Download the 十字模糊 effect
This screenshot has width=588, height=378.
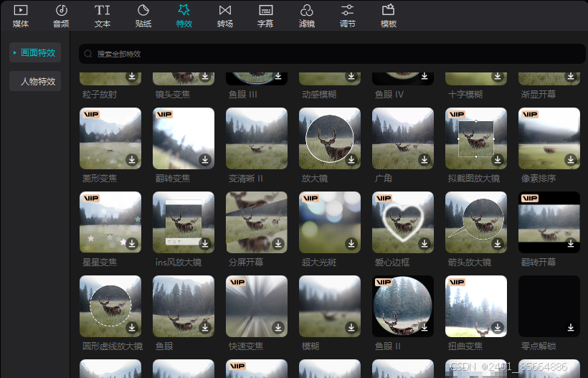click(497, 76)
